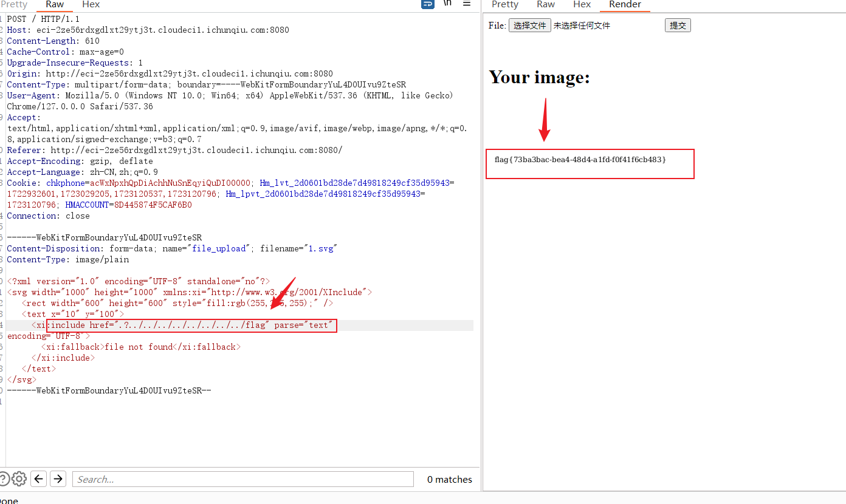The image size is (846, 504).
Task: Click the <?xml version declaration line
Action: pyautogui.click(x=139, y=281)
